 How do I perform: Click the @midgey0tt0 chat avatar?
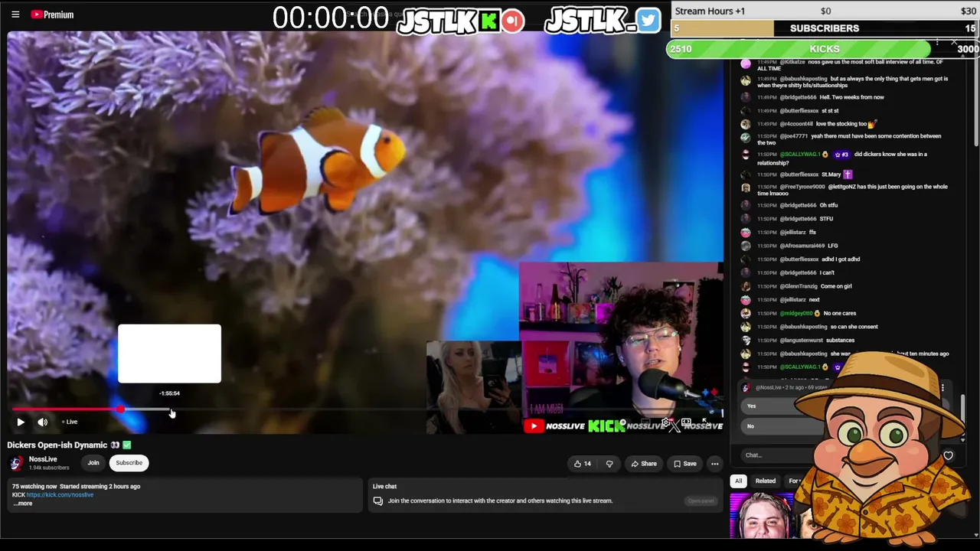pyautogui.click(x=746, y=313)
